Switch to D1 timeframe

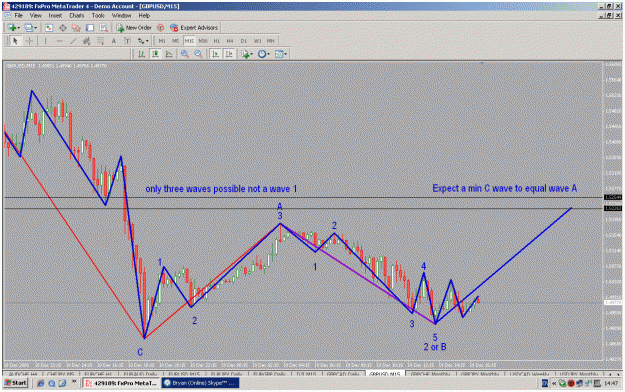244,41
